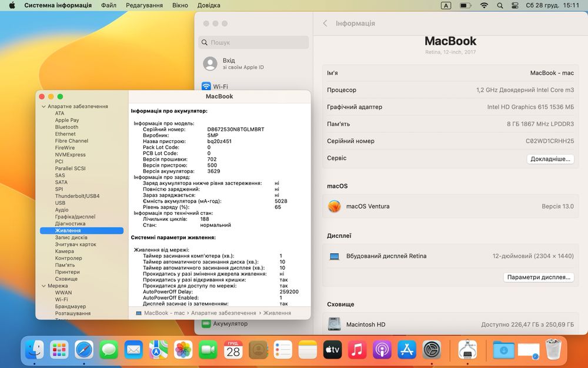This screenshot has height=368, width=588.
Task: Open FaceTime from the Dock
Action: click(208, 350)
